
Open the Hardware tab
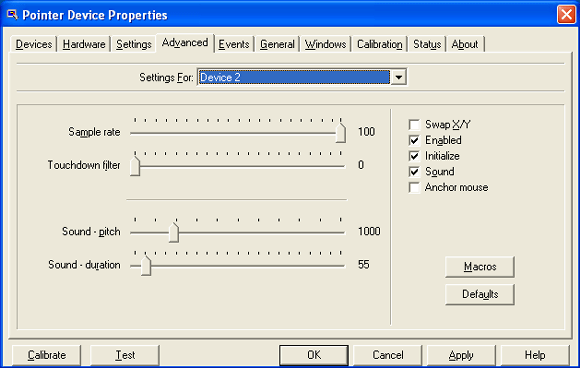pyautogui.click(x=84, y=44)
